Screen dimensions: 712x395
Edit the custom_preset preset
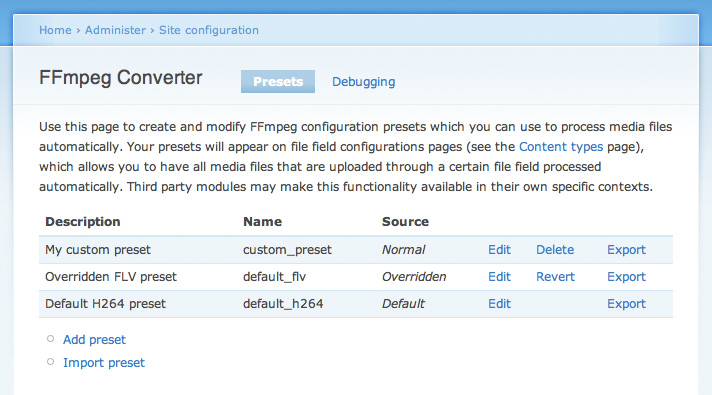click(x=499, y=250)
